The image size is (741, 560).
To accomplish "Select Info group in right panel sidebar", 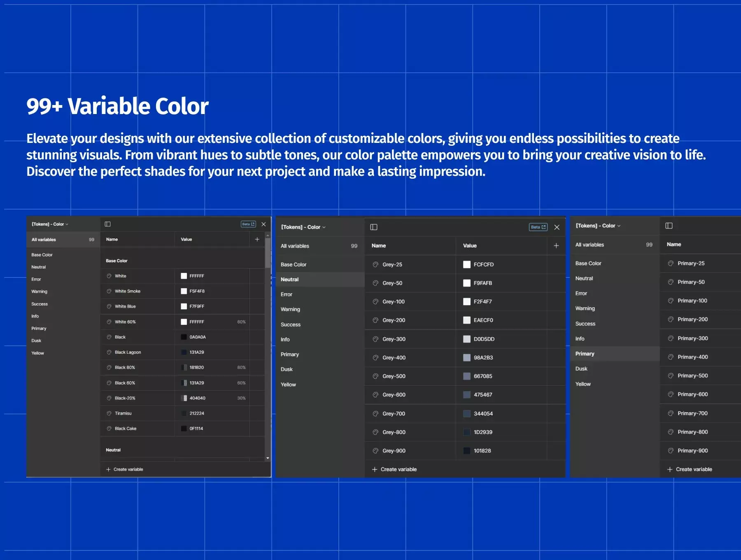I will [x=580, y=338].
